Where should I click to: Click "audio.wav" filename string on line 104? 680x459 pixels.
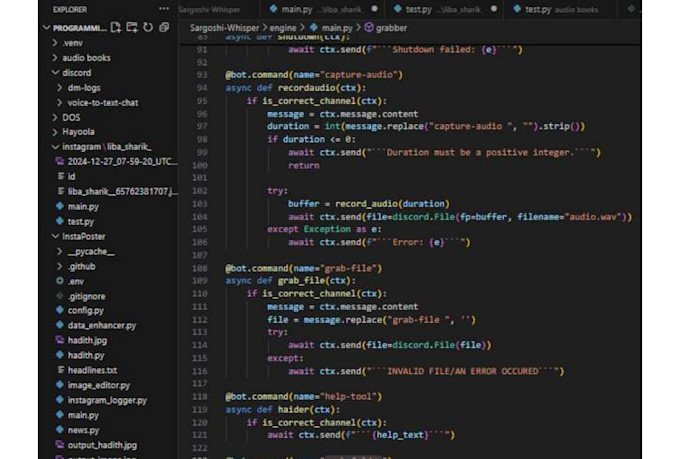[x=594, y=216]
